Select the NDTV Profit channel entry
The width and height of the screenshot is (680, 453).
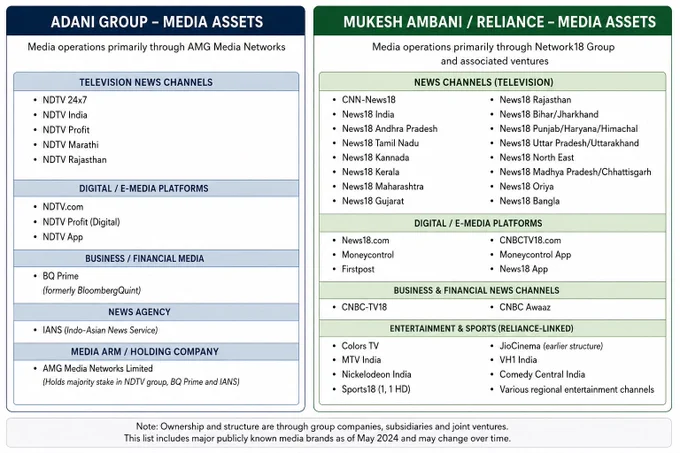pyautogui.click(x=66, y=130)
